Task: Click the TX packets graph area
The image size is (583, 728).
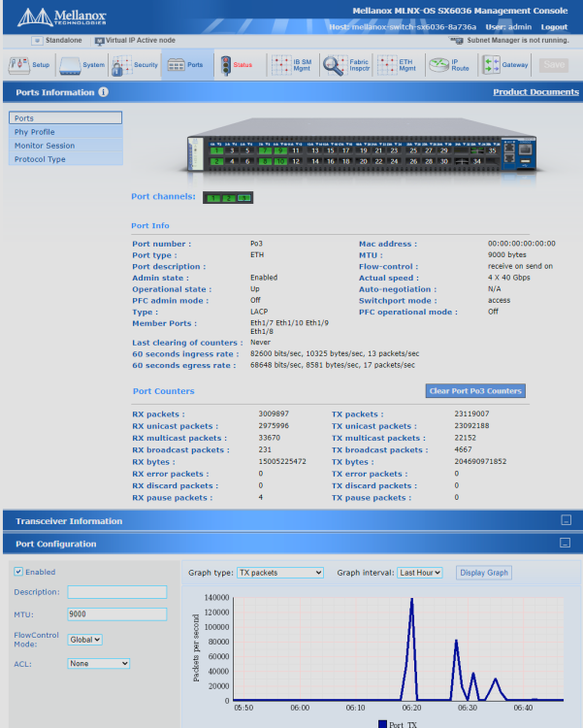Action: [399, 648]
